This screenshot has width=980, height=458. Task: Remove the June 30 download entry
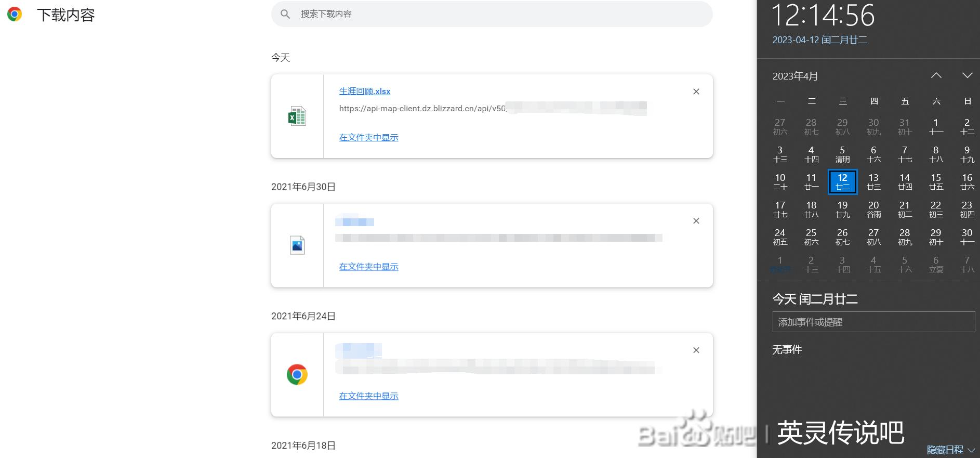[x=696, y=221]
